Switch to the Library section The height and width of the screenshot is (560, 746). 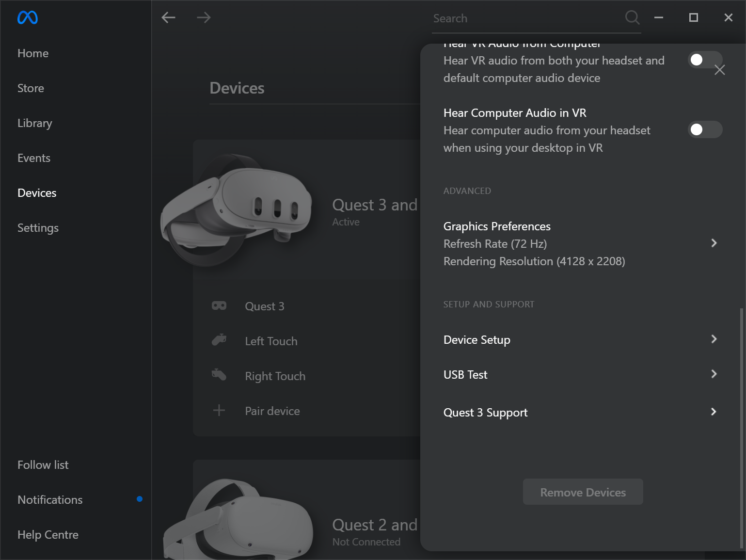pos(34,123)
